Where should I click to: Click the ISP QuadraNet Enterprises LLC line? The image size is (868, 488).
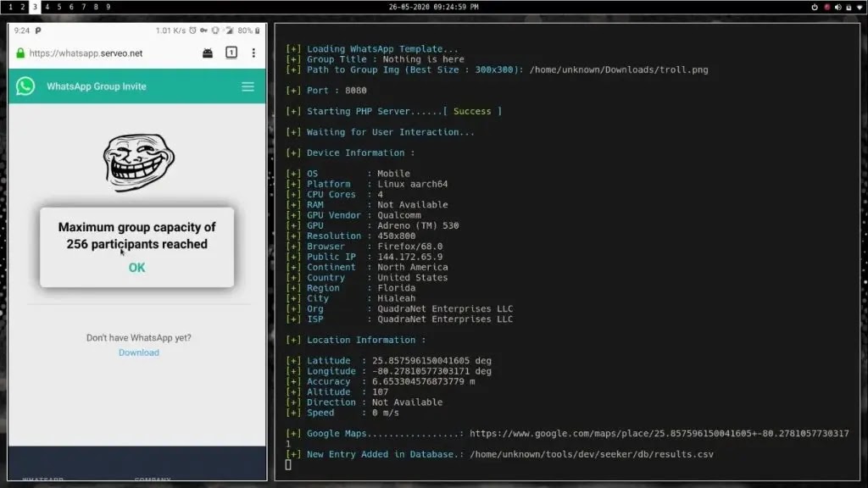point(399,319)
